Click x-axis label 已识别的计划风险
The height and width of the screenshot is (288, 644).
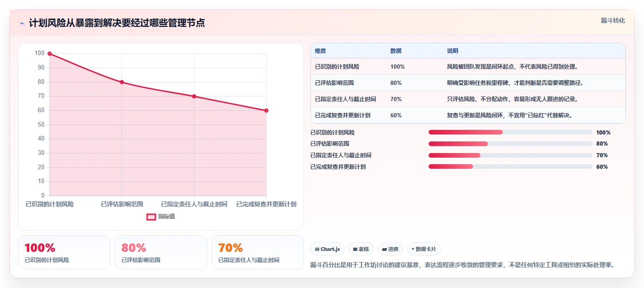[50, 204]
